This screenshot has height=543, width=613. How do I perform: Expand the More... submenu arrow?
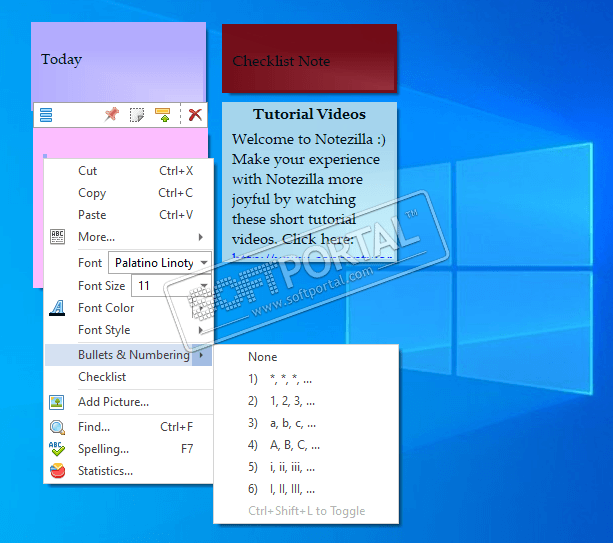tap(201, 237)
